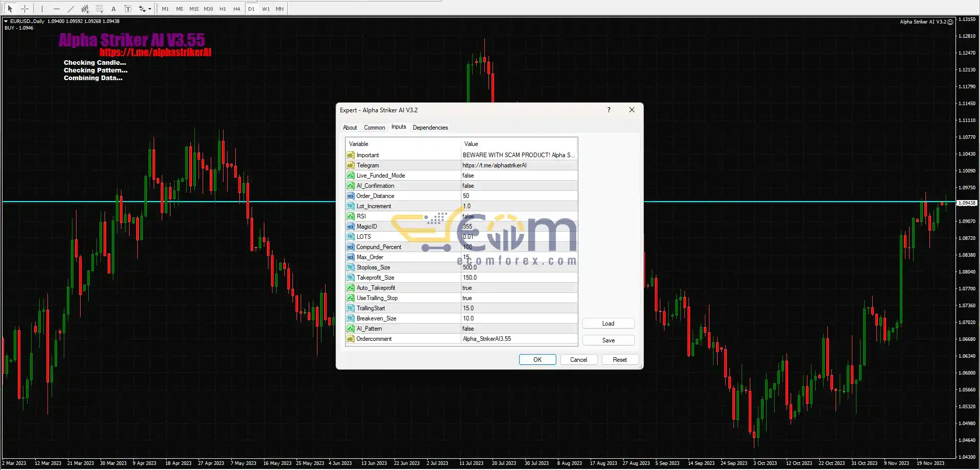The image size is (980, 470).
Task: Draw a vertical line tool
Action: click(42, 9)
